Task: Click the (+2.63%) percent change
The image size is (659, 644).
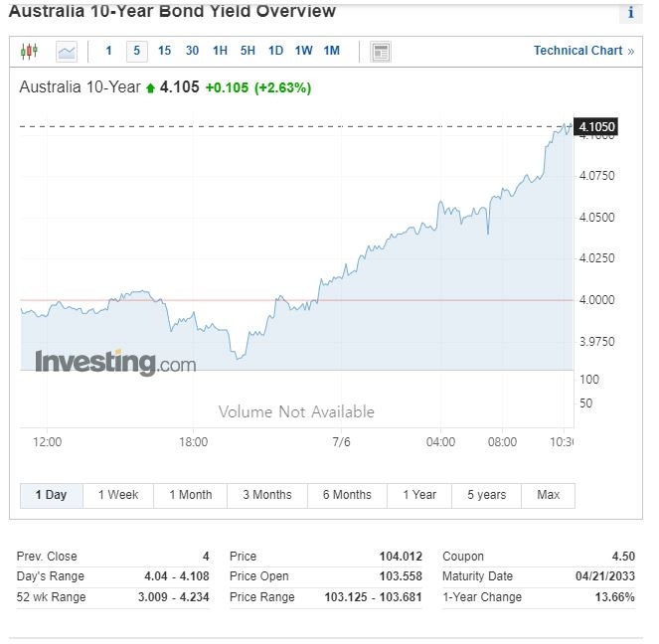Action: (x=282, y=87)
